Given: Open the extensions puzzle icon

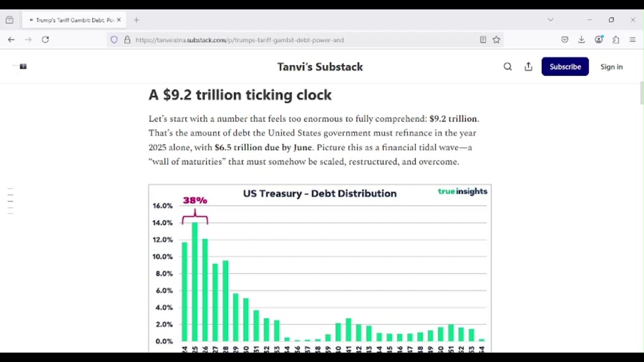Looking at the screenshot, I should (616, 40).
